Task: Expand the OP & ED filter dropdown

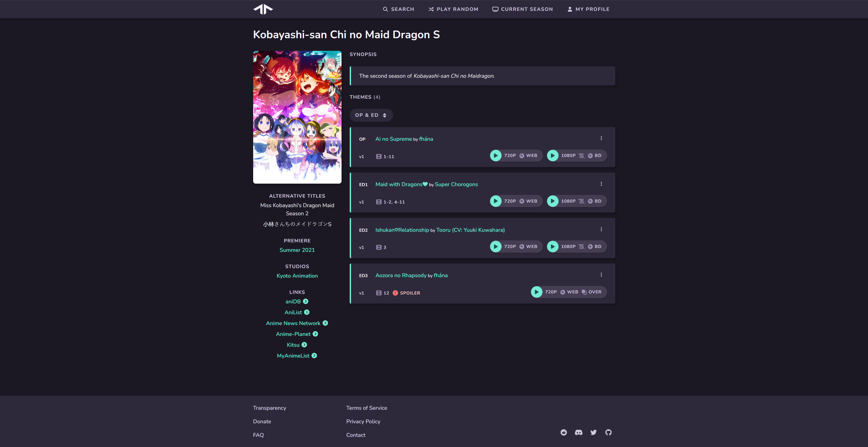Action: [371, 115]
